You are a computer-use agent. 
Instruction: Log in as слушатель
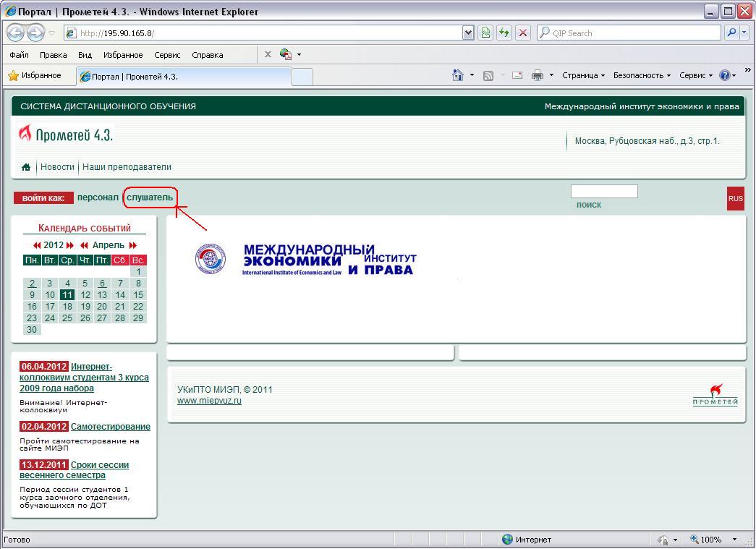point(150,197)
